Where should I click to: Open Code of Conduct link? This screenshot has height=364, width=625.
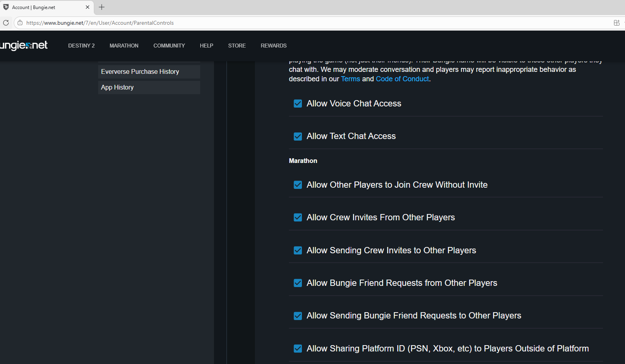[x=402, y=79]
